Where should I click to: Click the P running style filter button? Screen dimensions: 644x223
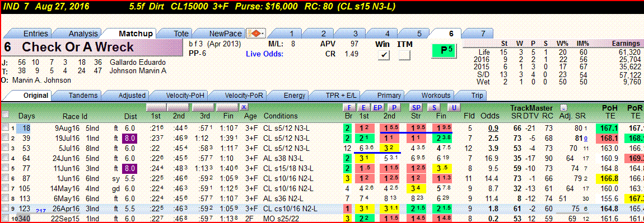point(394,107)
